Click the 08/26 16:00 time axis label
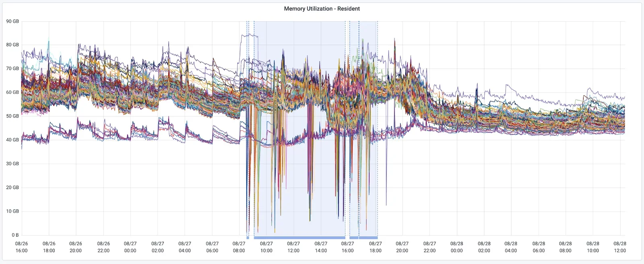644x264 pixels. point(22,247)
